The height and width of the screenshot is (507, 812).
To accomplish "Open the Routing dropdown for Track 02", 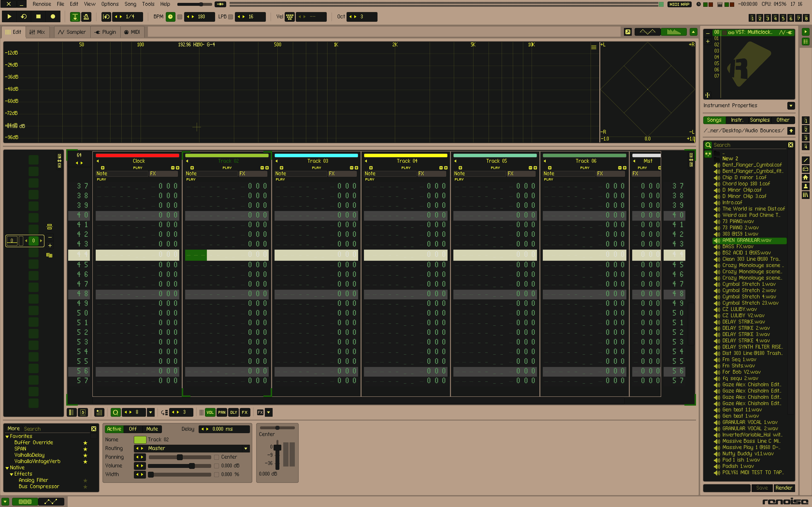I will coord(244,448).
